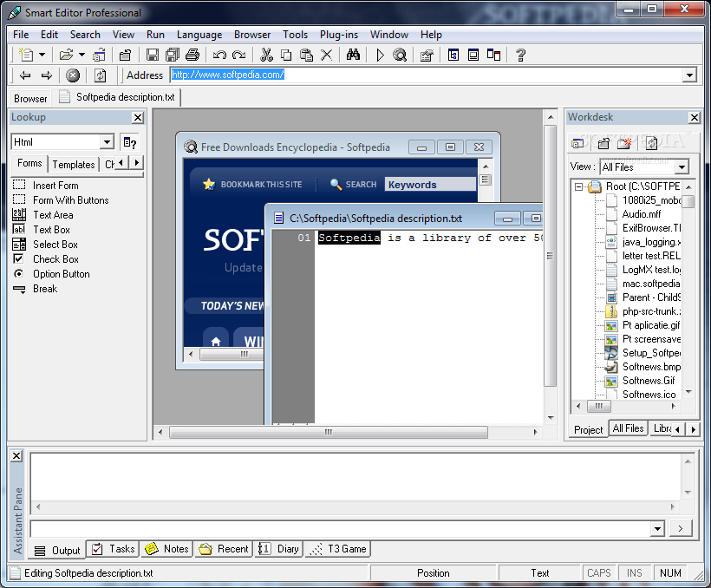Click the Cut scissors icon
The height and width of the screenshot is (588, 711).
click(266, 55)
